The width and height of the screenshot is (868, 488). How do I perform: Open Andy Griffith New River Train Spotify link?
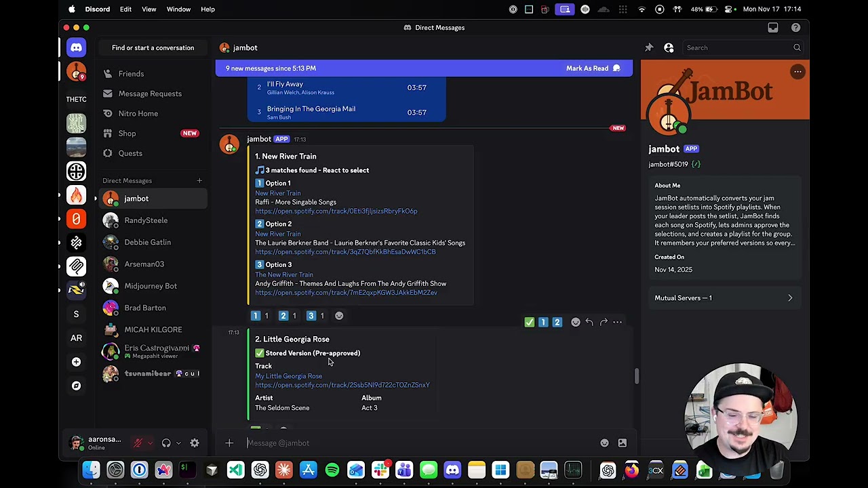click(346, 293)
